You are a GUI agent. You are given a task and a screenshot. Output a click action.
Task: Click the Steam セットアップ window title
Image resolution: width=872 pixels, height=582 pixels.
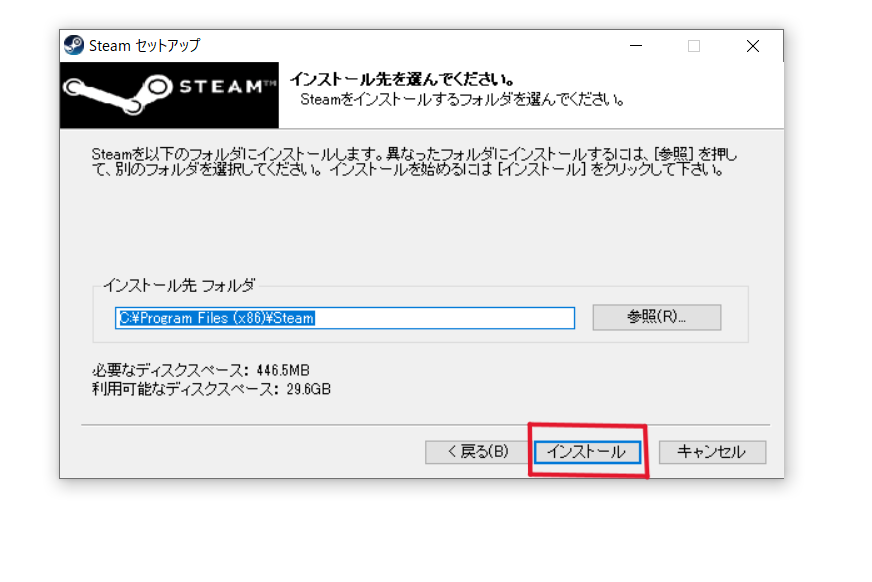click(x=145, y=46)
